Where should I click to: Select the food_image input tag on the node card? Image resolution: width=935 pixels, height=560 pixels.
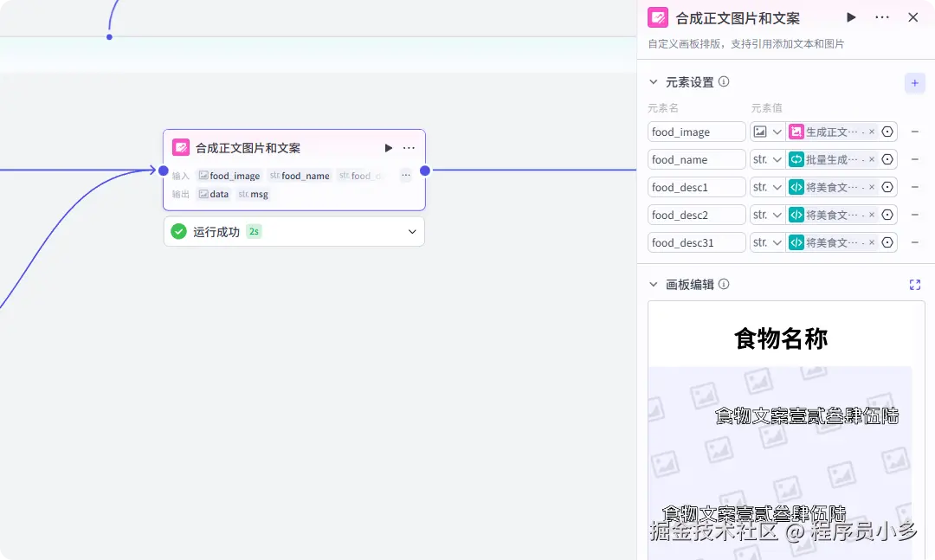coord(229,175)
